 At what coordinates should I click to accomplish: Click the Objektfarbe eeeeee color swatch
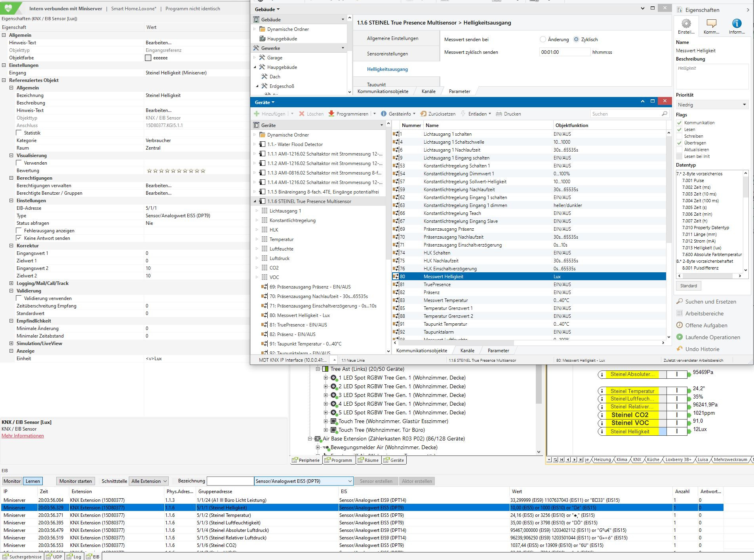click(x=148, y=58)
